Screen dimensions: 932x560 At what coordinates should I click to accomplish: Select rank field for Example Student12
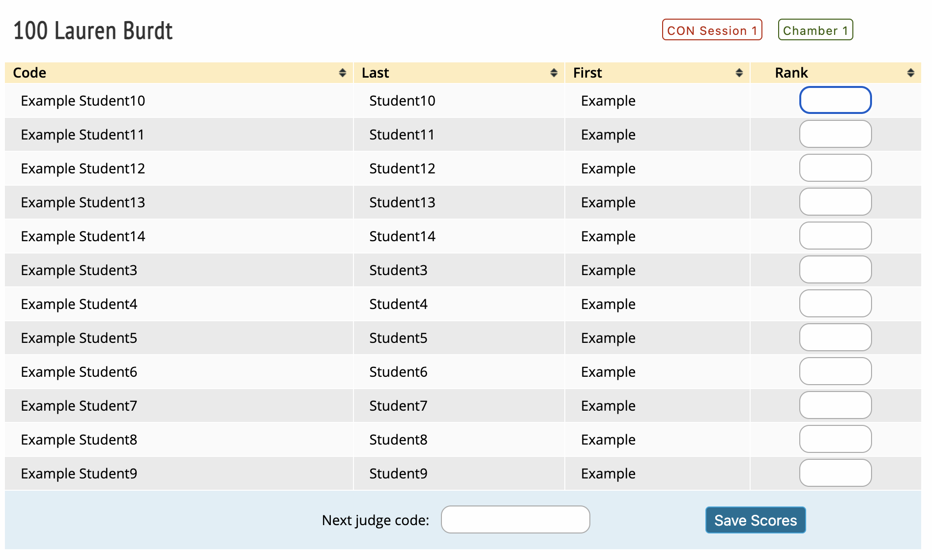[835, 168]
